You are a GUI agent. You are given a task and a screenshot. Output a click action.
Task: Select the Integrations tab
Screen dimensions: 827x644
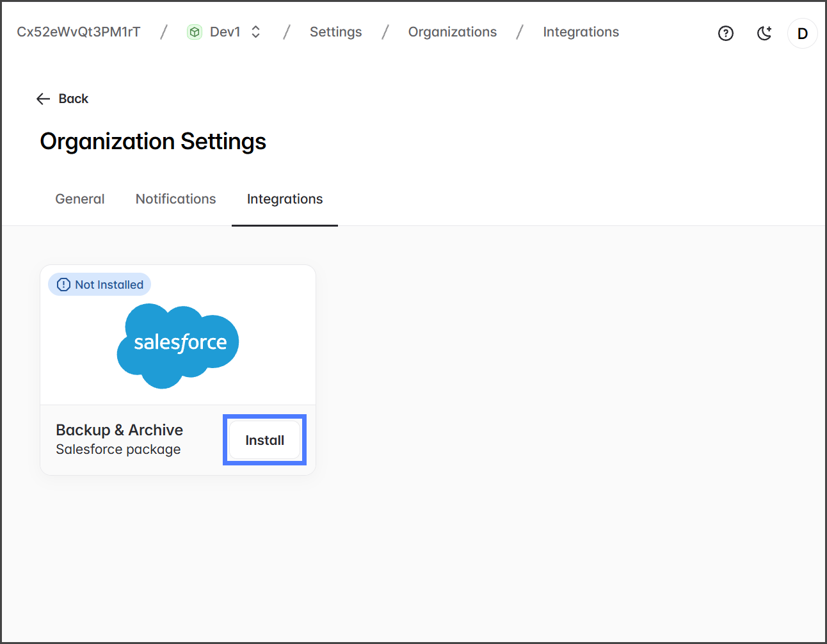coord(285,199)
